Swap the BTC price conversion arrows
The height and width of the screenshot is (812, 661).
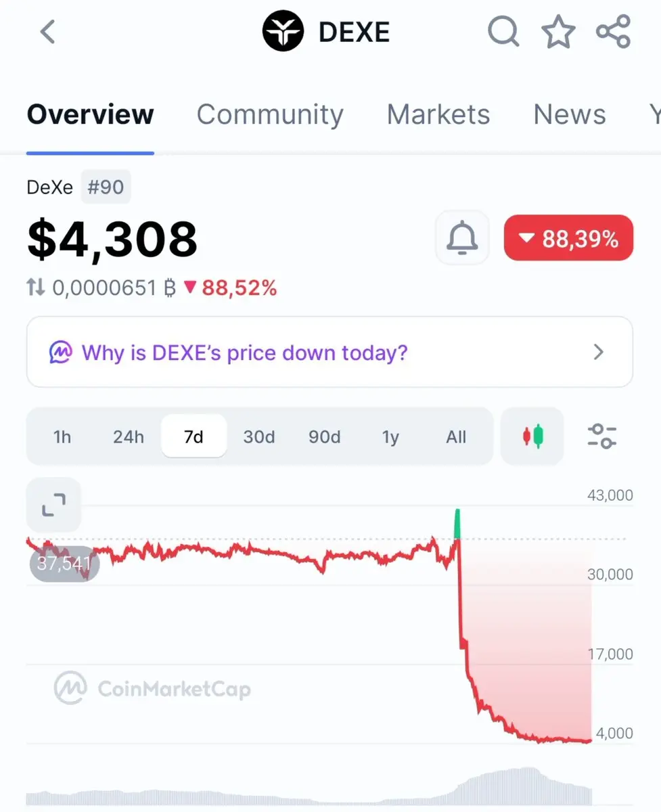36,288
